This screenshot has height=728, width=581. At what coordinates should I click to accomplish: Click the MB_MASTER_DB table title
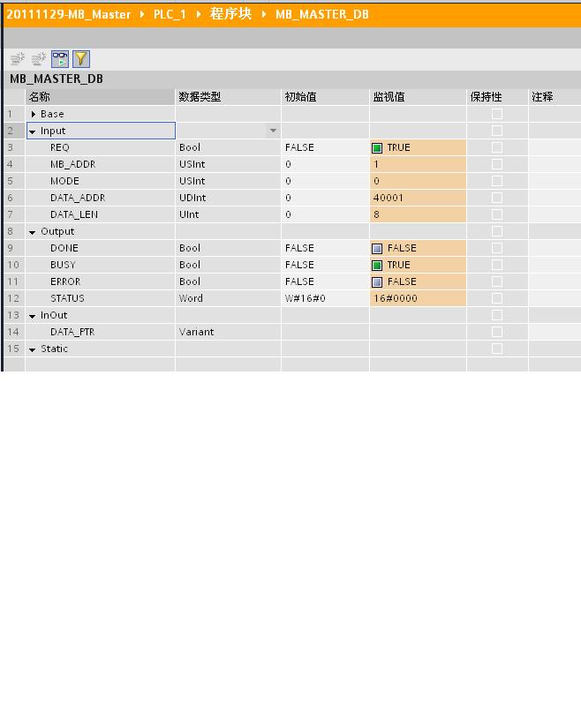point(57,79)
